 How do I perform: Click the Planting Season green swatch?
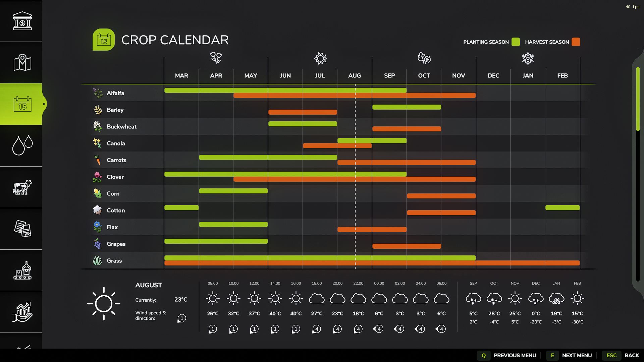click(x=516, y=42)
